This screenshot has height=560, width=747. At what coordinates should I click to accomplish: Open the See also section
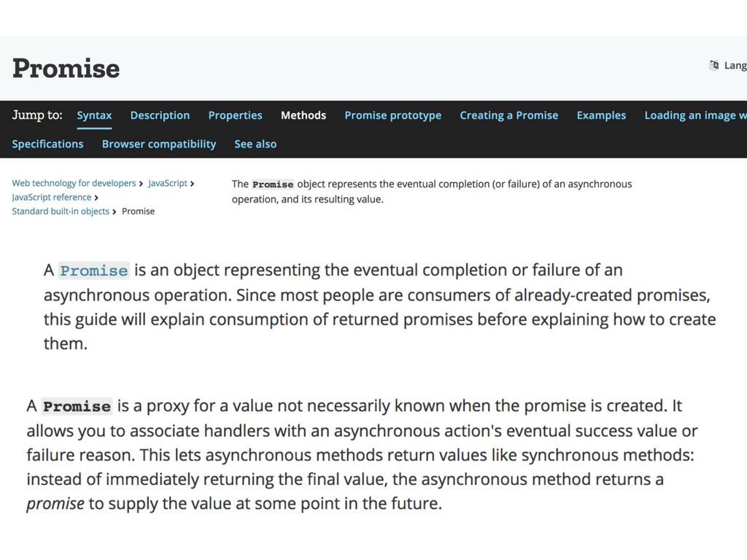point(255,144)
